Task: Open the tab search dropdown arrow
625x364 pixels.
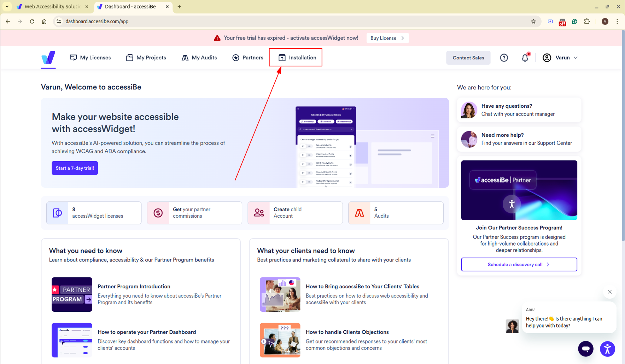Action: [x=7, y=7]
